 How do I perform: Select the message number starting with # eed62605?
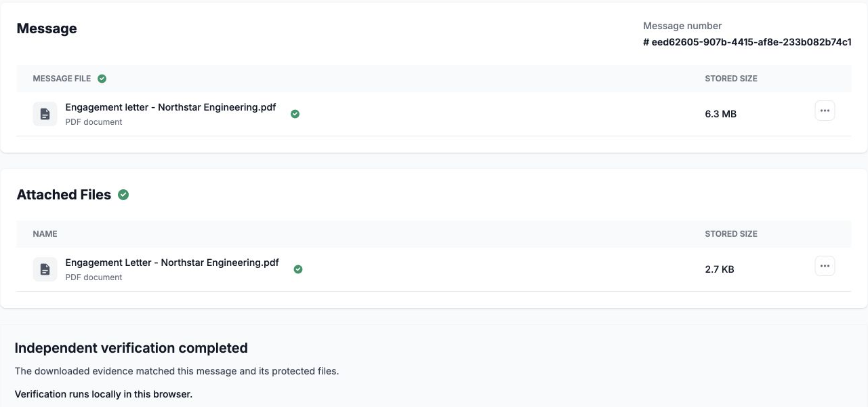[747, 42]
